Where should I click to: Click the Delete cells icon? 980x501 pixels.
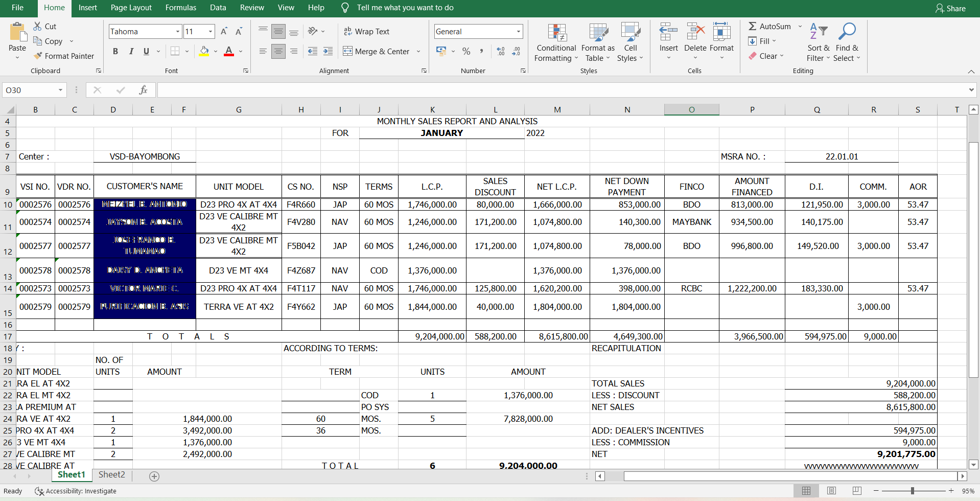coord(695,32)
